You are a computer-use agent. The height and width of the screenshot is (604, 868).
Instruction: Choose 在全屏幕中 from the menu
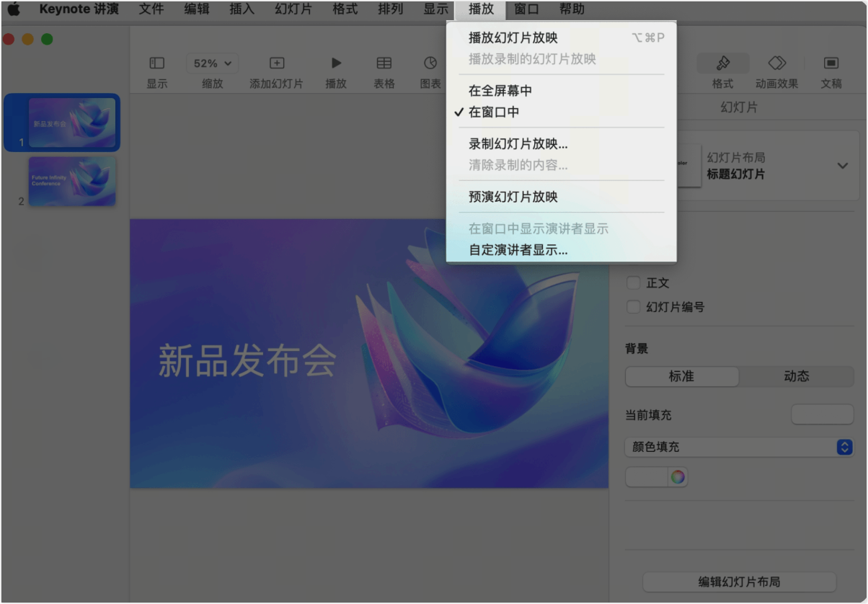pyautogui.click(x=562, y=91)
